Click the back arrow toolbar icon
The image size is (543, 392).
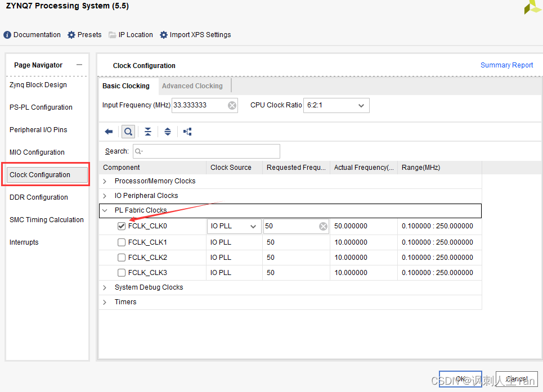[x=109, y=132]
